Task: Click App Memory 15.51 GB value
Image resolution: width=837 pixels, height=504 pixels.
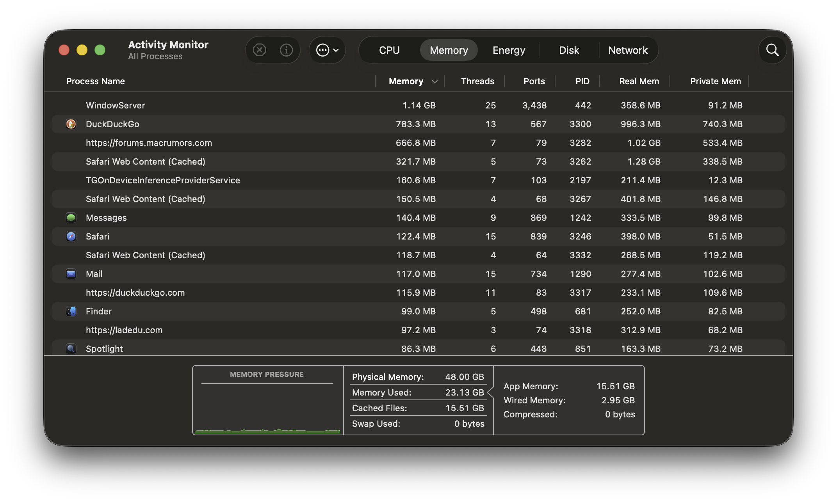Action: click(x=615, y=386)
